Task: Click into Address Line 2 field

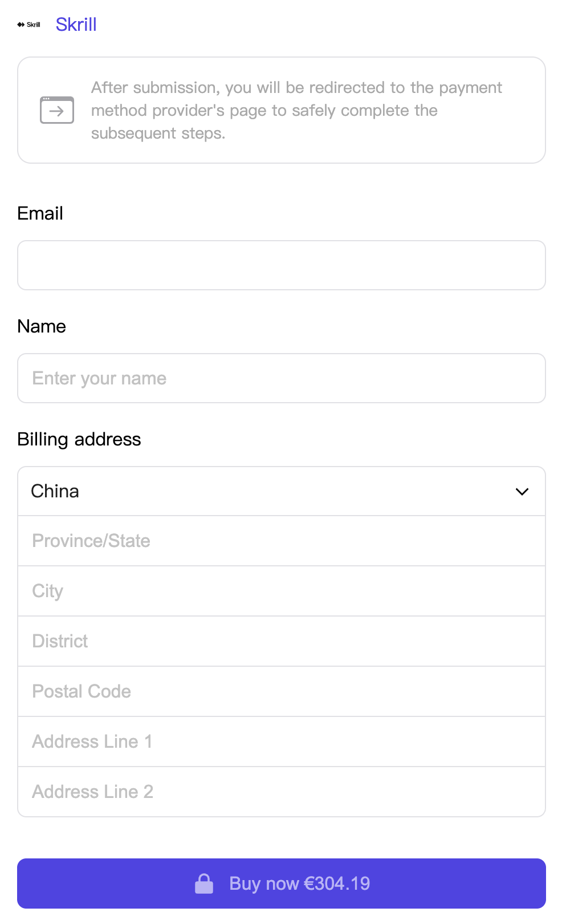Action: tap(282, 792)
